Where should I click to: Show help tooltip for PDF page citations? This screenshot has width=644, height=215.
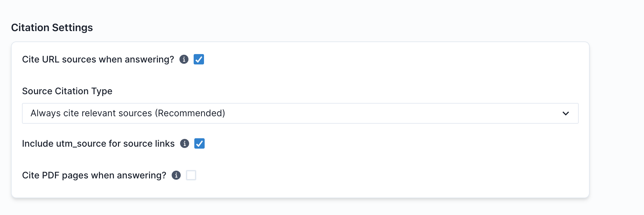click(176, 175)
